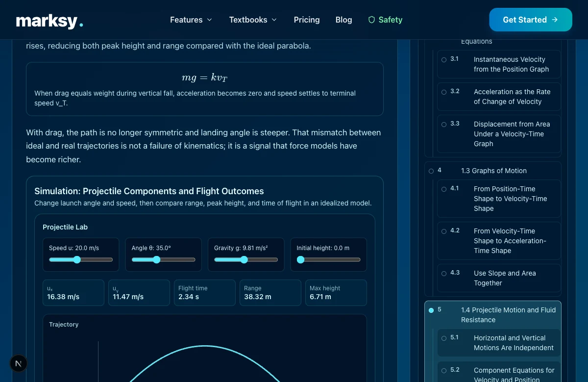Select the filled circle marker for chapter 5
Viewport: 588px width, 382px height.
[431, 310]
